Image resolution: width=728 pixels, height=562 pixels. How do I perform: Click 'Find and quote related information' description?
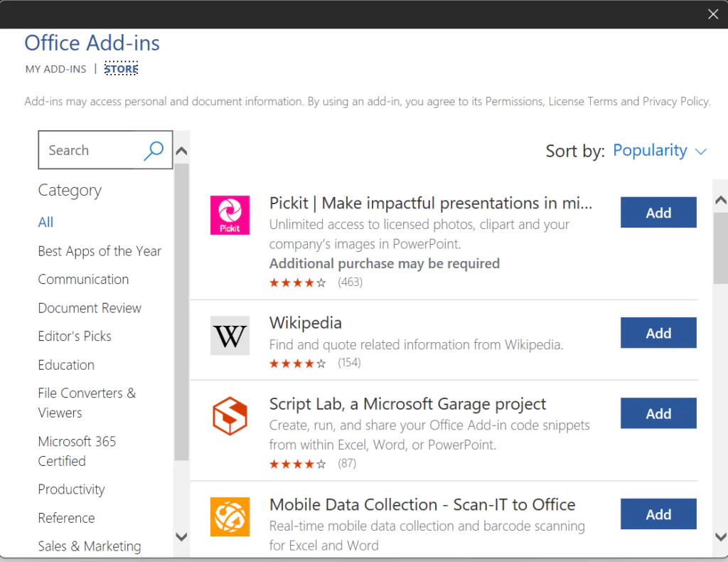point(416,344)
